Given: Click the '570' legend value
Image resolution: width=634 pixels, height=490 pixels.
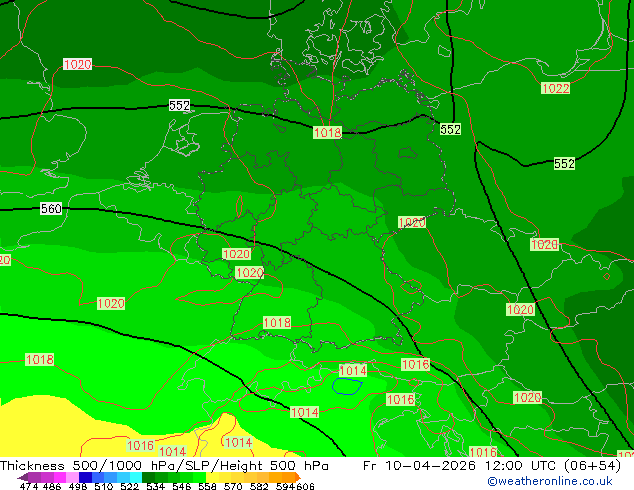Looking at the screenshot, I should point(234,486).
